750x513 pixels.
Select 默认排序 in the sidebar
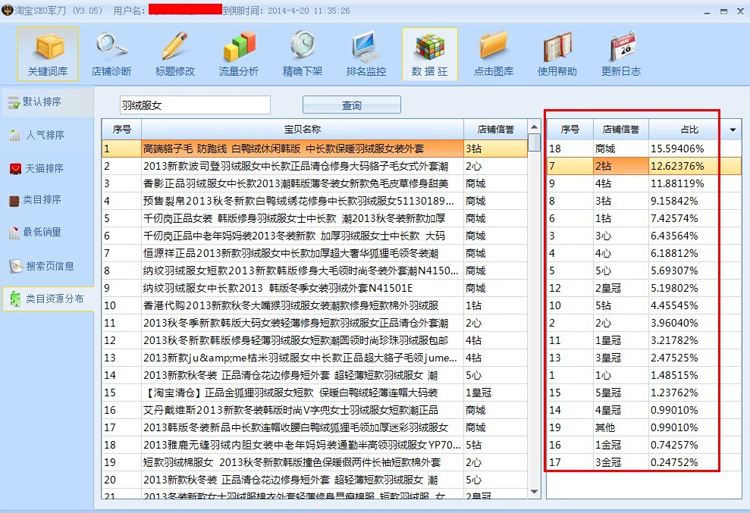click(47, 102)
